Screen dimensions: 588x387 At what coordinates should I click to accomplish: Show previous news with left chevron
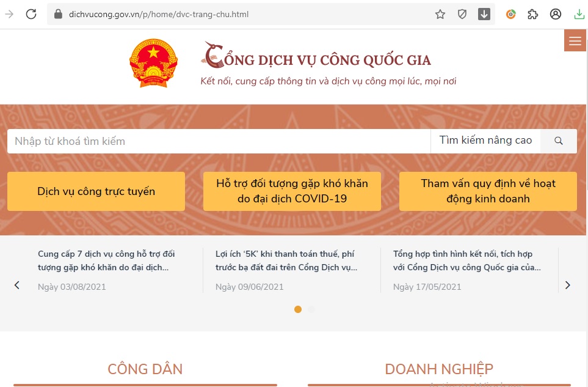click(x=17, y=286)
